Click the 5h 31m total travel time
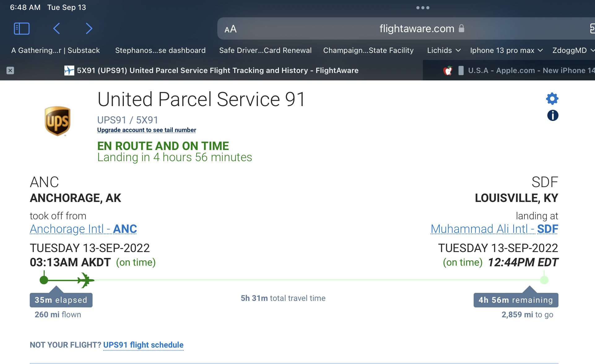 click(x=283, y=298)
